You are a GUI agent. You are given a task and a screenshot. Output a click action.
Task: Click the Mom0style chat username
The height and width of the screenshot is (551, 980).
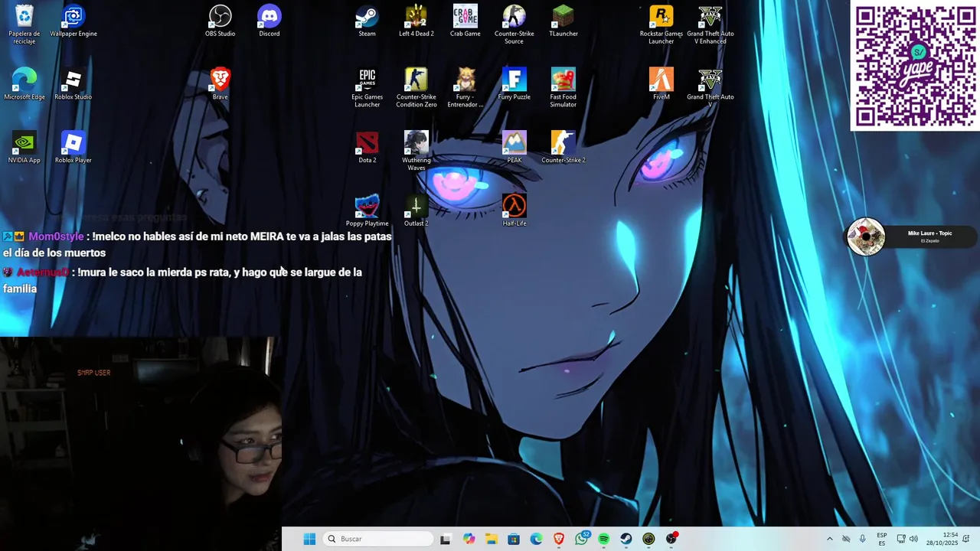click(56, 236)
